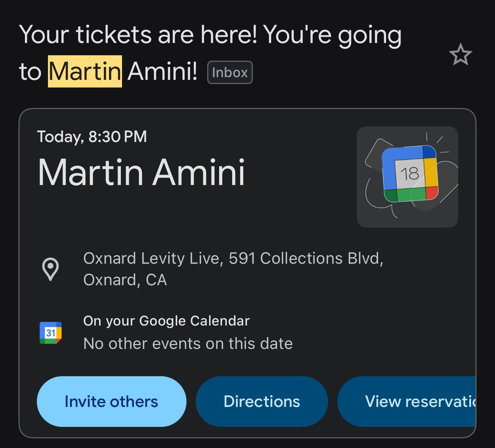Click On your Google Calendar text
Viewport: 495px width, 448px height.
click(167, 321)
